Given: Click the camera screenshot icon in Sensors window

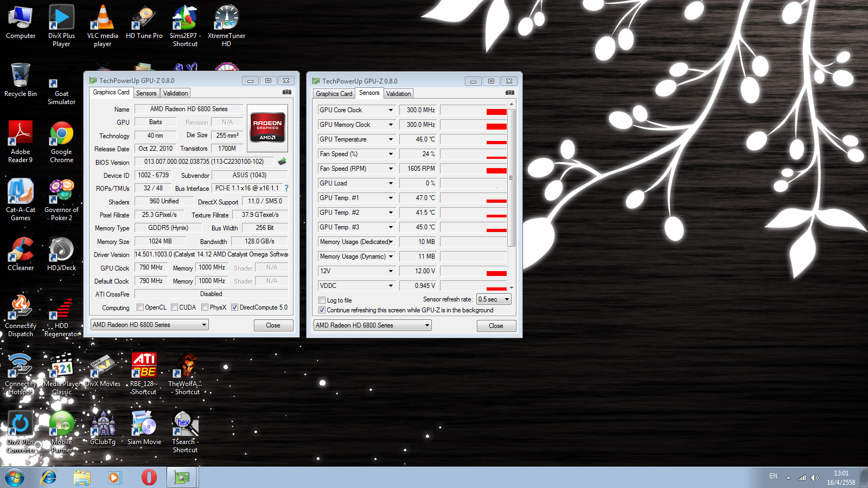Looking at the screenshot, I should pos(510,93).
